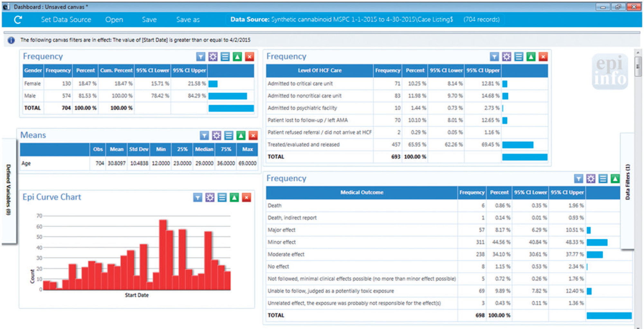Collapse the Epi Curve Chart with green arrow

pyautogui.click(x=234, y=197)
